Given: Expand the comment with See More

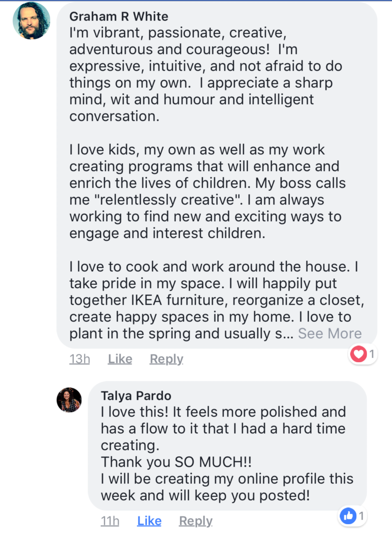Looking at the screenshot, I should 330,334.
